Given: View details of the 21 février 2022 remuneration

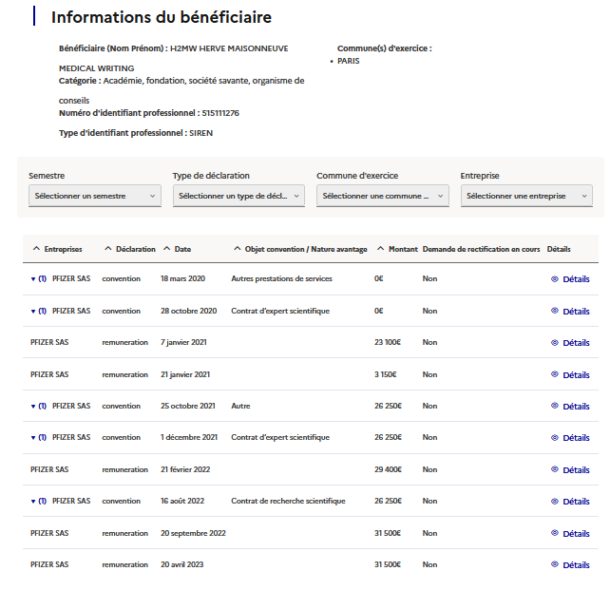Looking at the screenshot, I should tap(570, 470).
